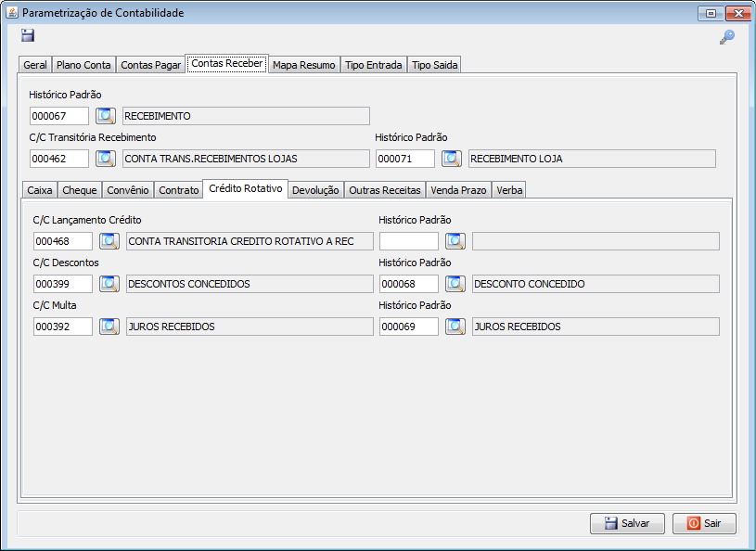The height and width of the screenshot is (551, 756).
Task: Switch to the Geral tab
Action: tap(35, 65)
